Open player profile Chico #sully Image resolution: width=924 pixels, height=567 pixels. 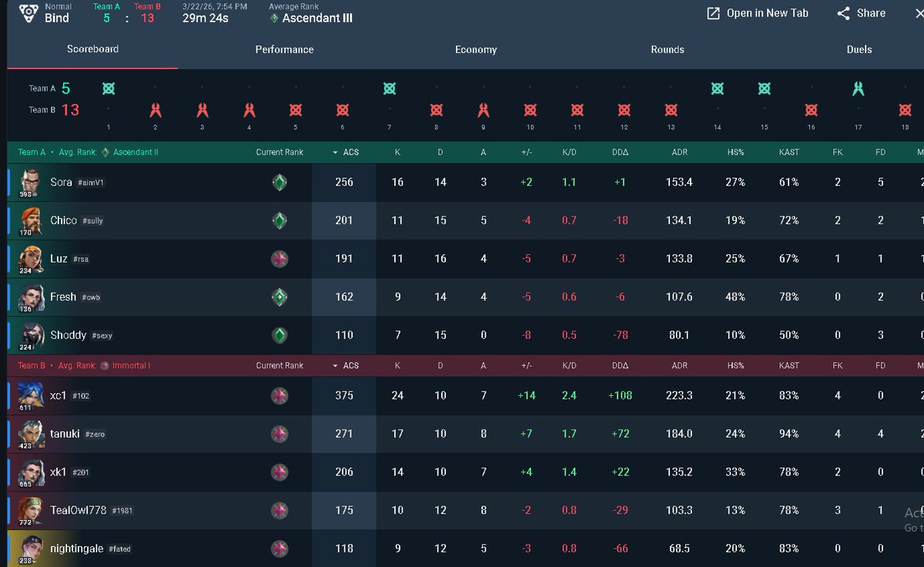tap(77, 220)
